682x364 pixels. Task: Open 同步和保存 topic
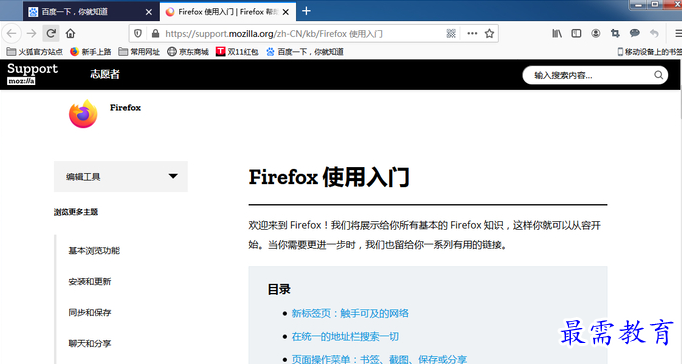90,312
